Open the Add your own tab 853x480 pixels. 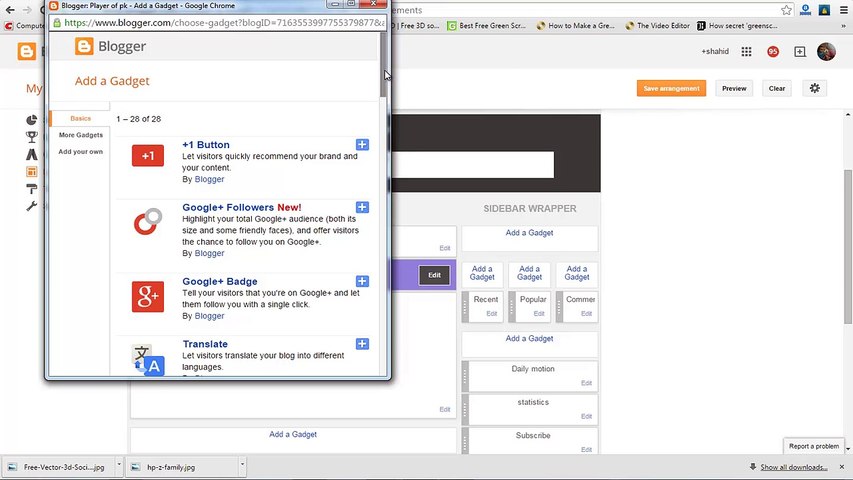[x=81, y=152]
